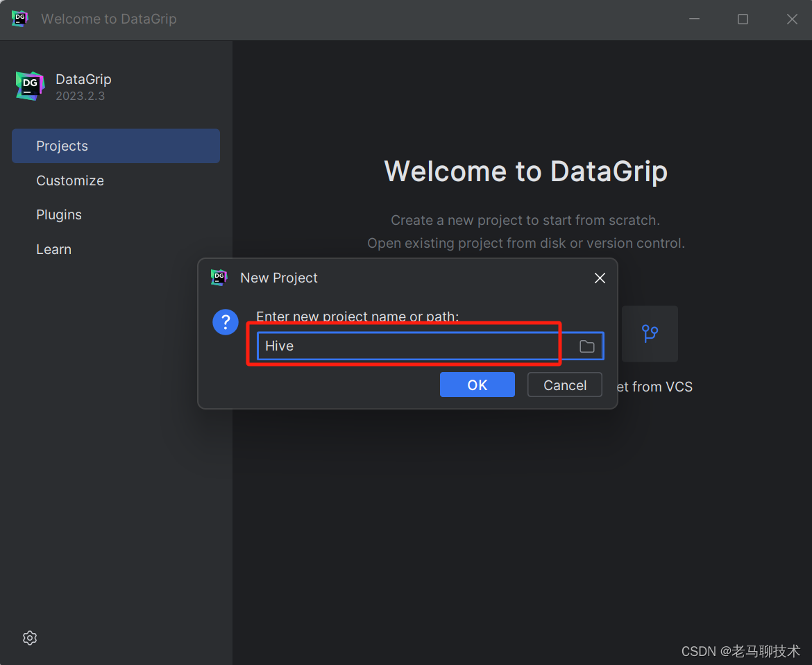The width and height of the screenshot is (812, 665).
Task: Click the DataGrip version 2023.2.3 text
Action: [81, 96]
